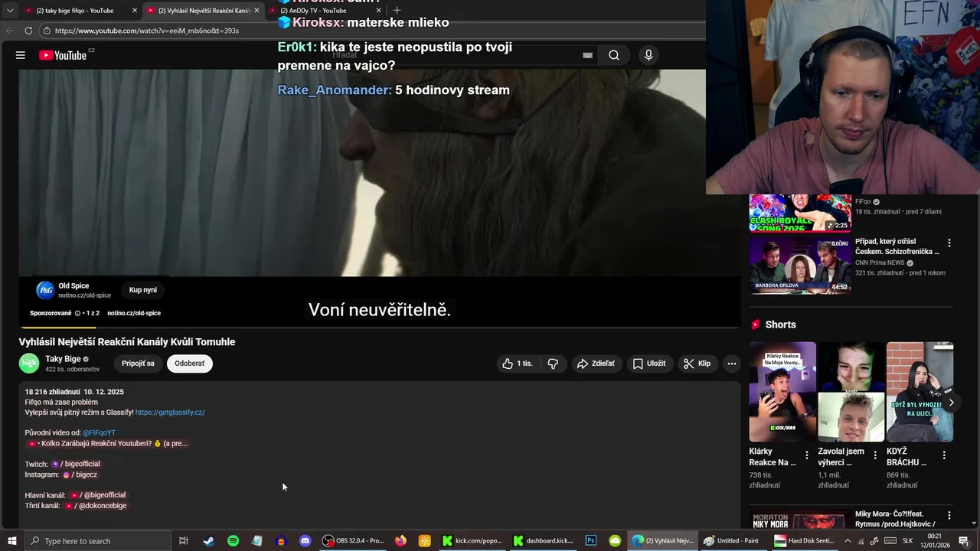Open options for 'Případ, který otřásl Českem' video
This screenshot has height=551, width=980.
[x=949, y=243]
